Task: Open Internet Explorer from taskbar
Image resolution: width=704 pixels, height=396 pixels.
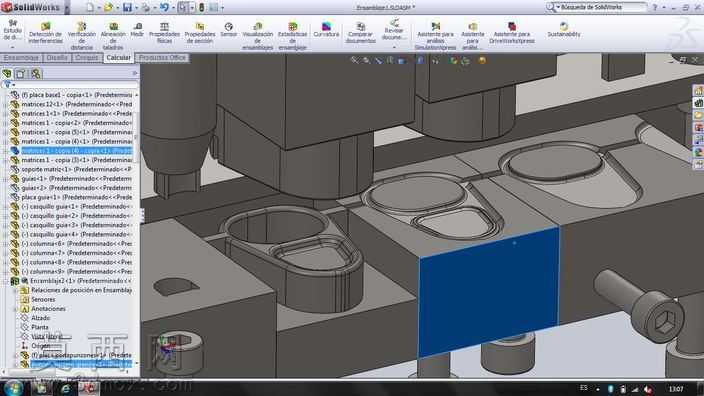Action: click(66, 388)
